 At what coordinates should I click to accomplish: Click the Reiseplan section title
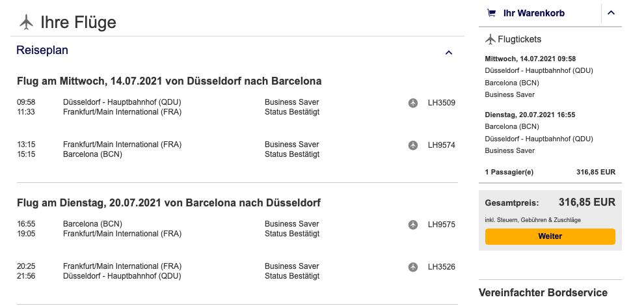42,51
